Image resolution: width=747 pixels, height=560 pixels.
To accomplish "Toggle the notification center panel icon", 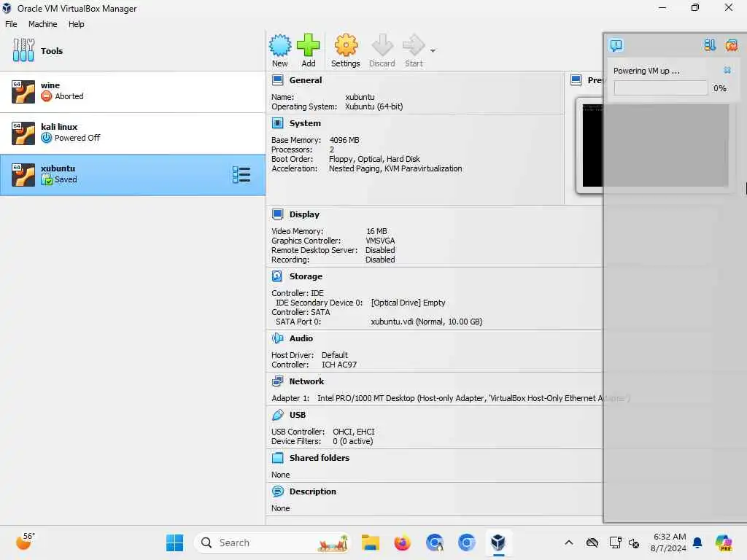I will pos(616,45).
